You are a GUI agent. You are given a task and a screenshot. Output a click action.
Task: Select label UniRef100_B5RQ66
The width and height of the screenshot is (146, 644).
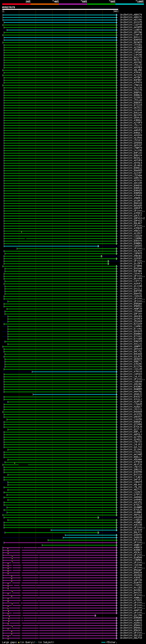click(131, 304)
